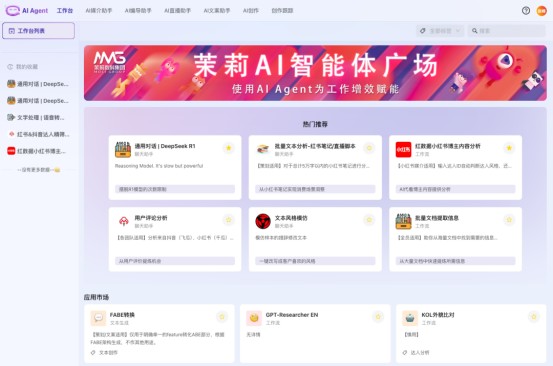Switch to the 创作跟踪 tab
Screen dimensions: 553x366
pos(282,11)
